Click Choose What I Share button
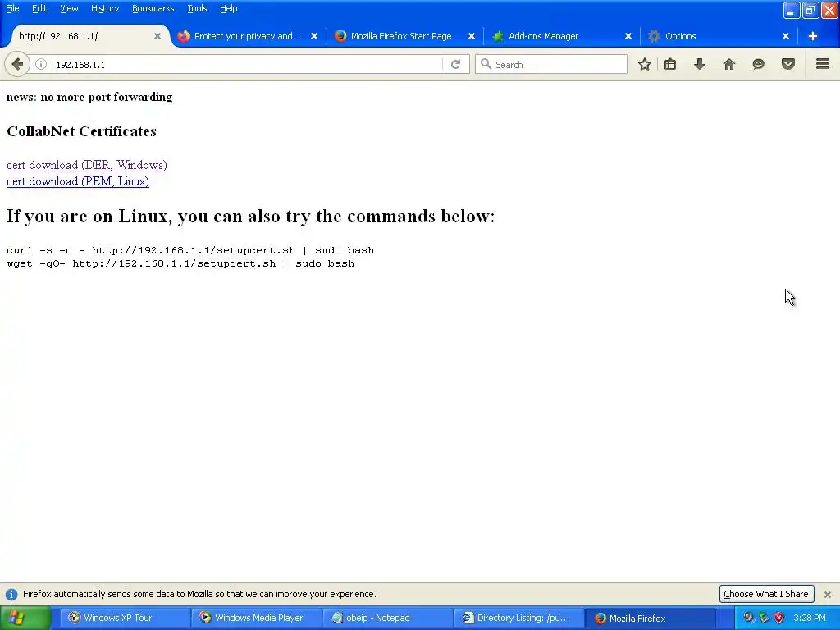 (x=766, y=594)
